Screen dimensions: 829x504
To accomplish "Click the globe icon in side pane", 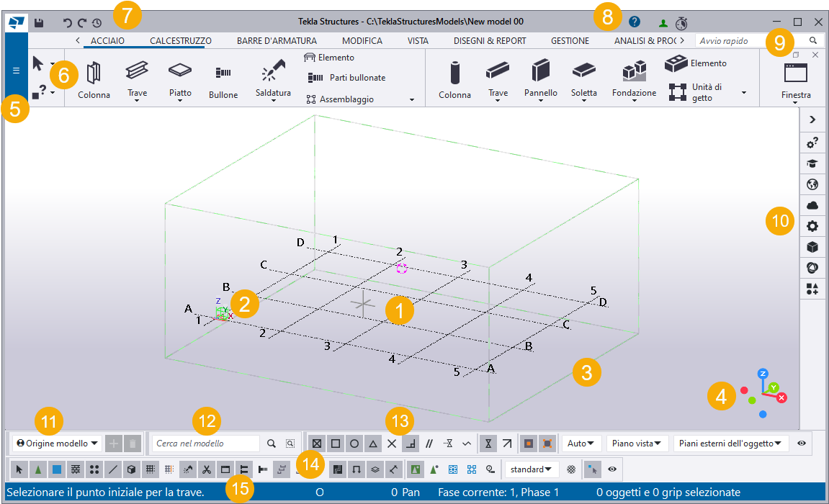I will pos(812,184).
